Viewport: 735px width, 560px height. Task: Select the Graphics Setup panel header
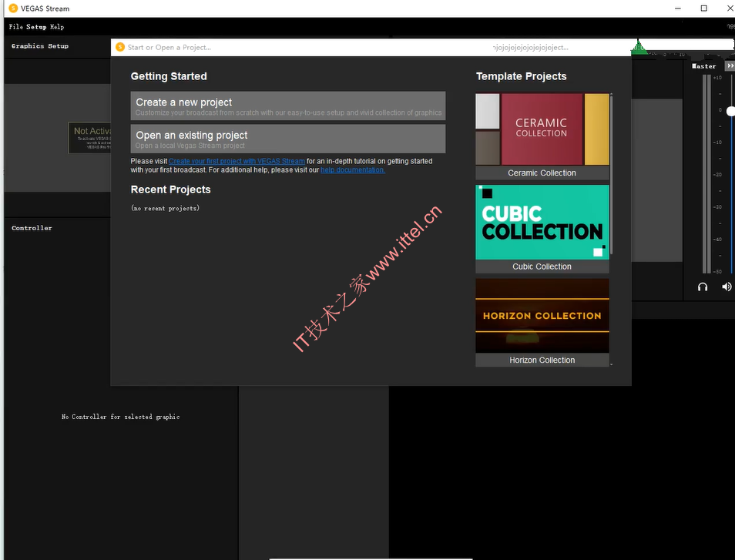click(40, 46)
